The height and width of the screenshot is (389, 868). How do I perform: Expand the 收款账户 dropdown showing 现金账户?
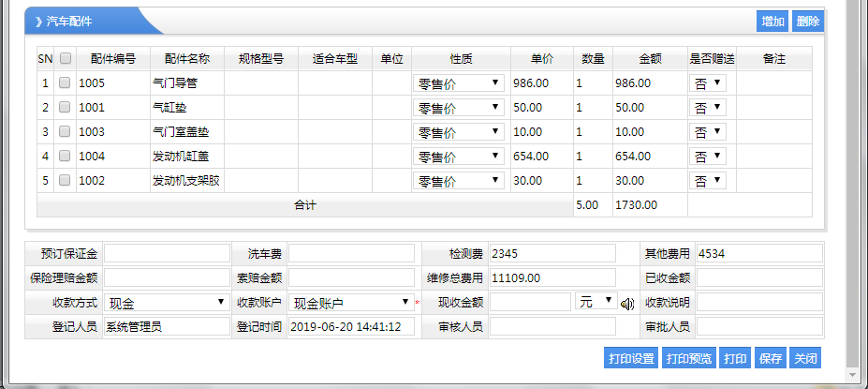pyautogui.click(x=349, y=302)
